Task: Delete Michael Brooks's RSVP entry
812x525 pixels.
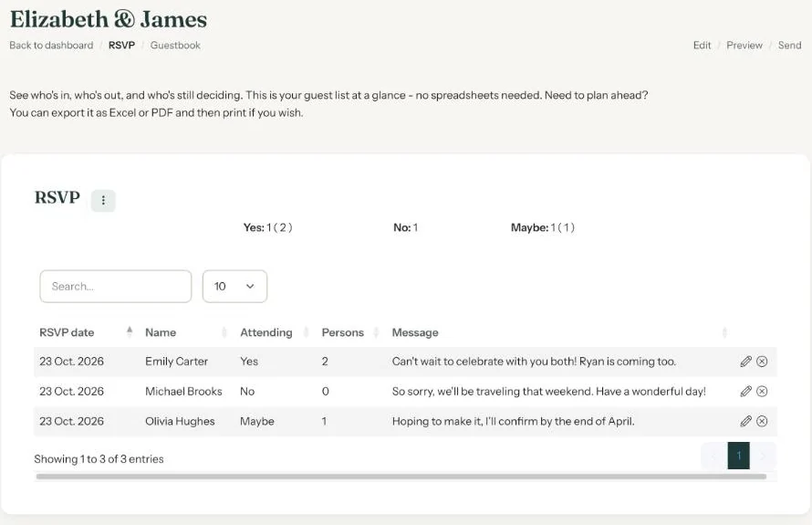Action: 762,392
